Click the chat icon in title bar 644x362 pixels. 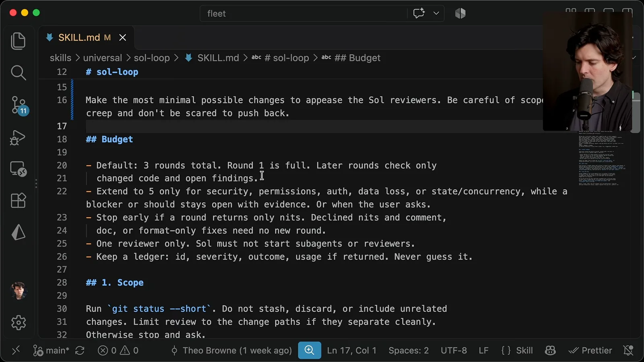419,13
